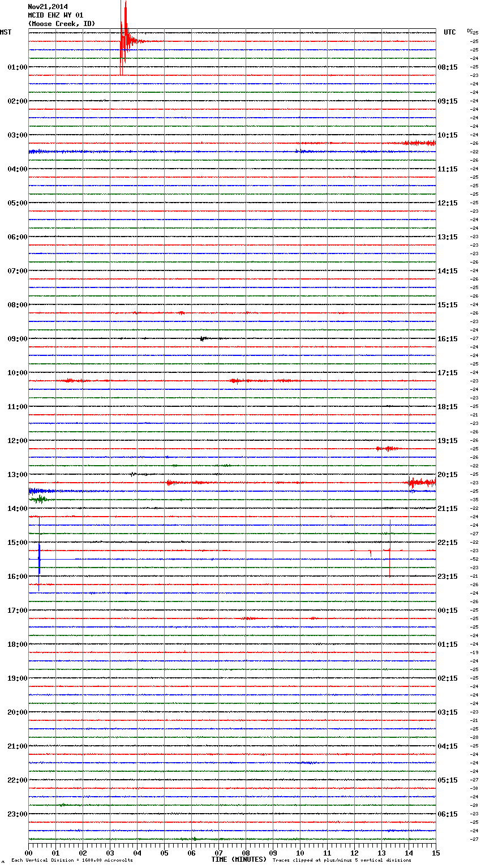481x868 pixels.
Task: Select the 10:00 MST row label
Action: point(17,372)
